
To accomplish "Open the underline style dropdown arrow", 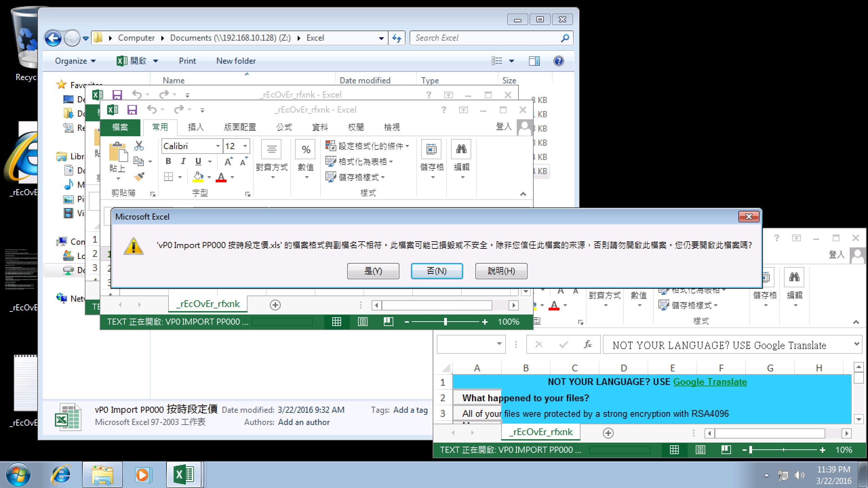I will point(210,161).
